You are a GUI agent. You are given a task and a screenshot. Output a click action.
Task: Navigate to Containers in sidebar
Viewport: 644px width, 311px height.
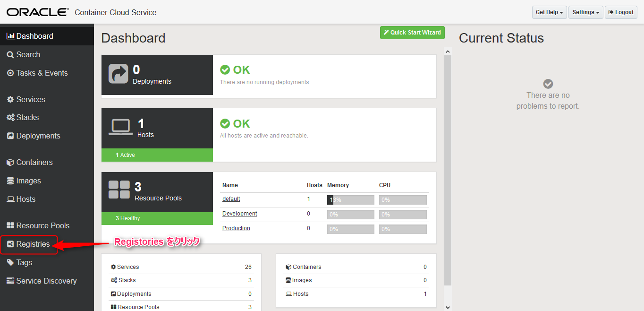pyautogui.click(x=47, y=163)
